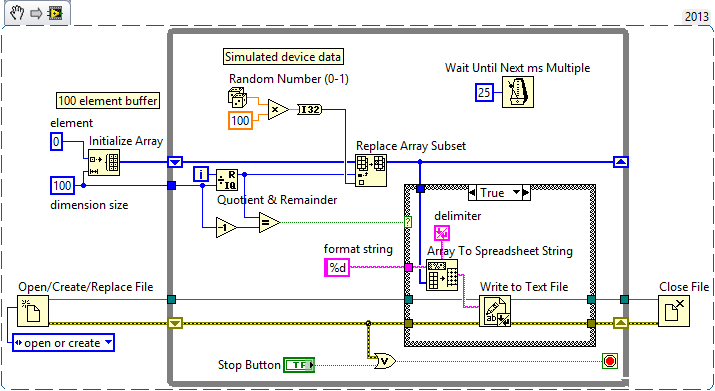Toggle the Stop Button boolean terminal
Screen dimensions: 715x391
(x=299, y=365)
